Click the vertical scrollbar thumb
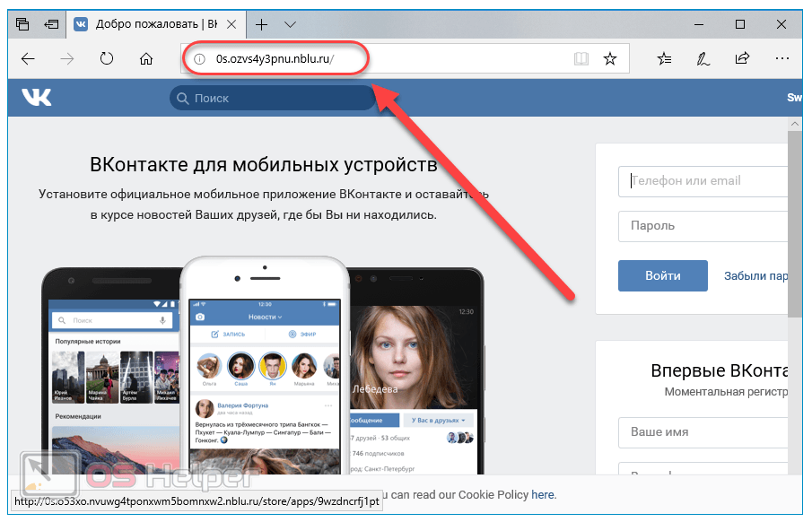This screenshot has height=522, width=812. [x=795, y=224]
